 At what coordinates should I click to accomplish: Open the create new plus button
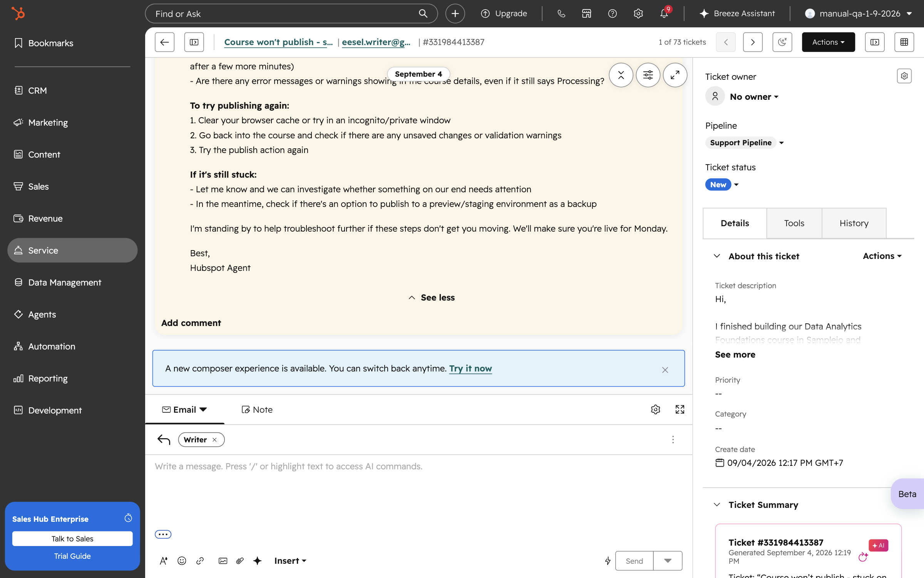coord(455,13)
